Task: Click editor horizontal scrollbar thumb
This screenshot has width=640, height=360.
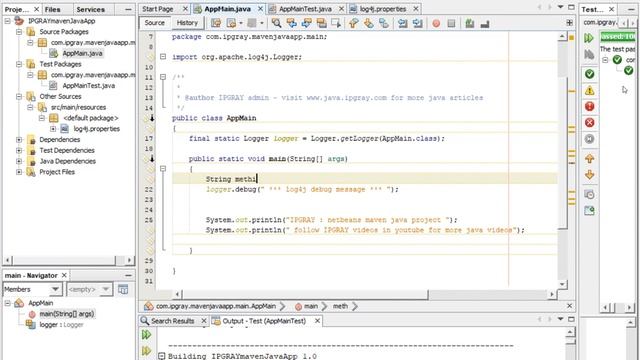Action: click(305, 294)
